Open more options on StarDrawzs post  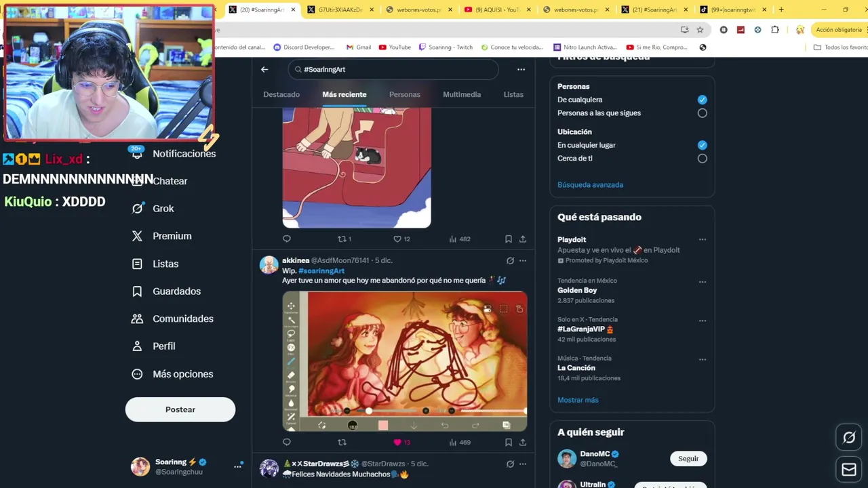(x=523, y=464)
